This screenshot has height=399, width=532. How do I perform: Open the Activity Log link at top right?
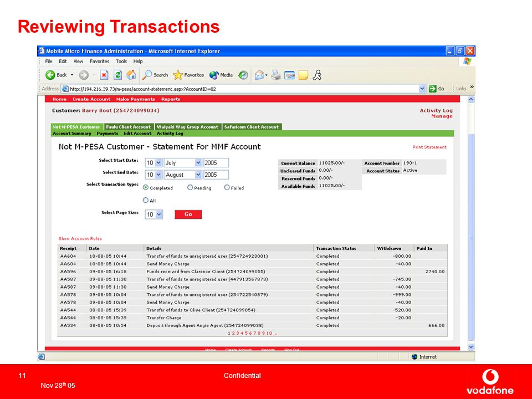tap(436, 110)
